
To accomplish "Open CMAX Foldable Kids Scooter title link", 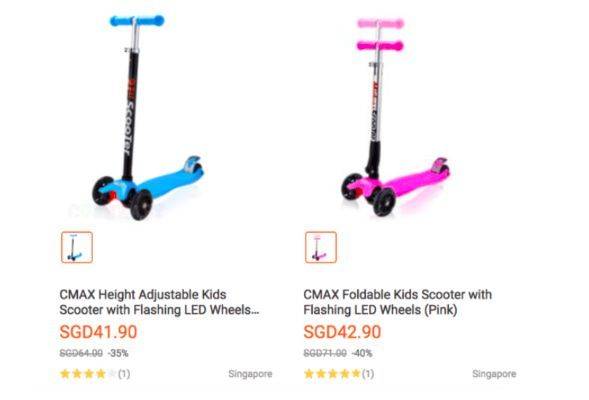I will click(x=398, y=302).
